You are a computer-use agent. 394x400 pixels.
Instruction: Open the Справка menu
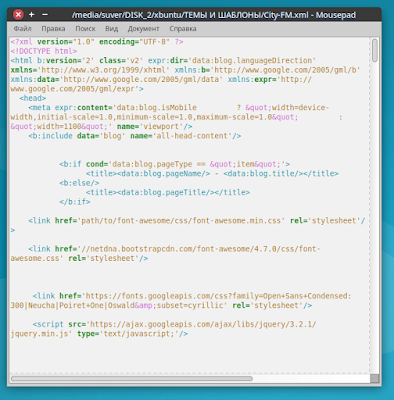[183, 29]
